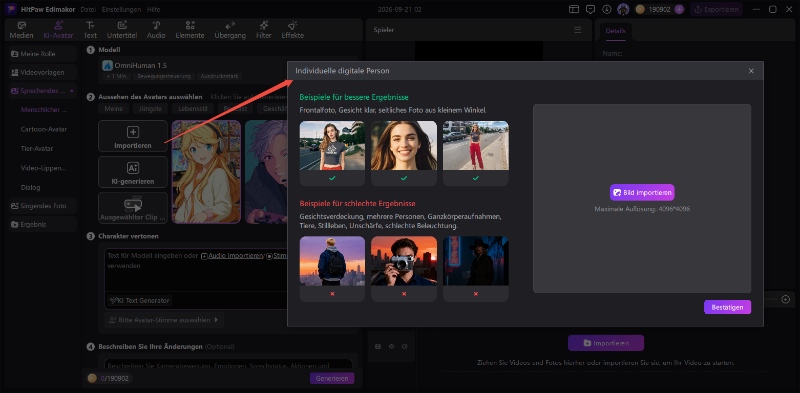Click good example woman in red pants

pyautogui.click(x=476, y=145)
